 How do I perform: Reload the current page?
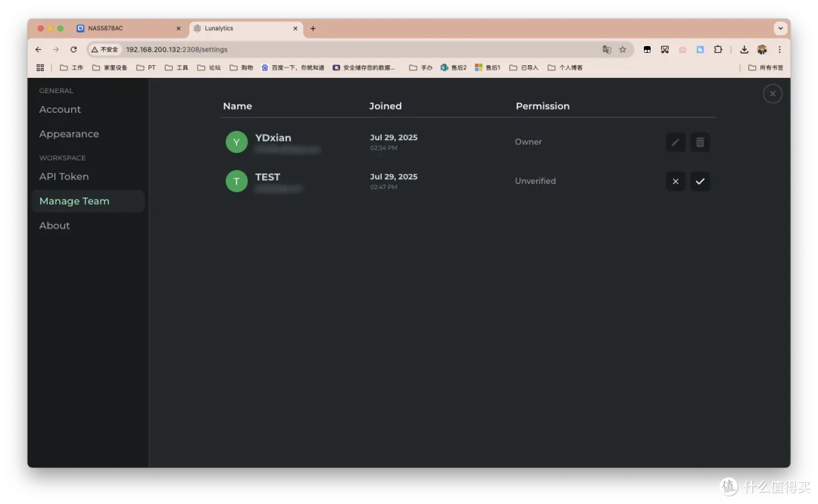pos(73,49)
